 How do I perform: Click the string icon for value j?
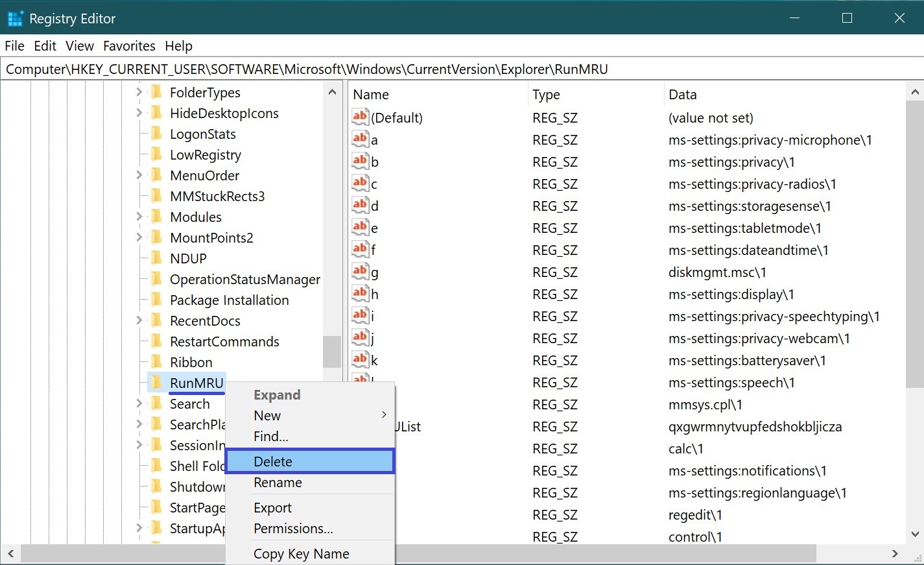click(x=361, y=337)
